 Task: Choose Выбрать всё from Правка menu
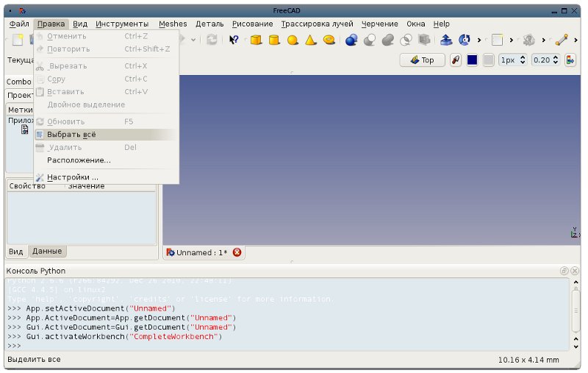(105, 135)
